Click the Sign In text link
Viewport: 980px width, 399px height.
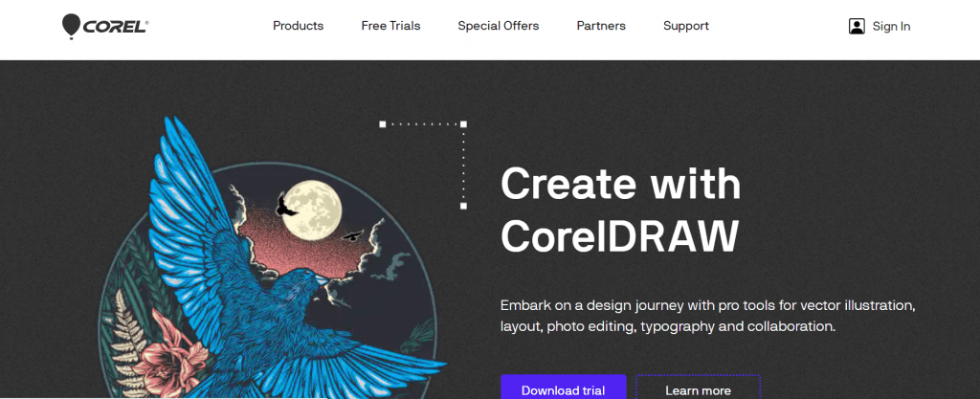[891, 27]
